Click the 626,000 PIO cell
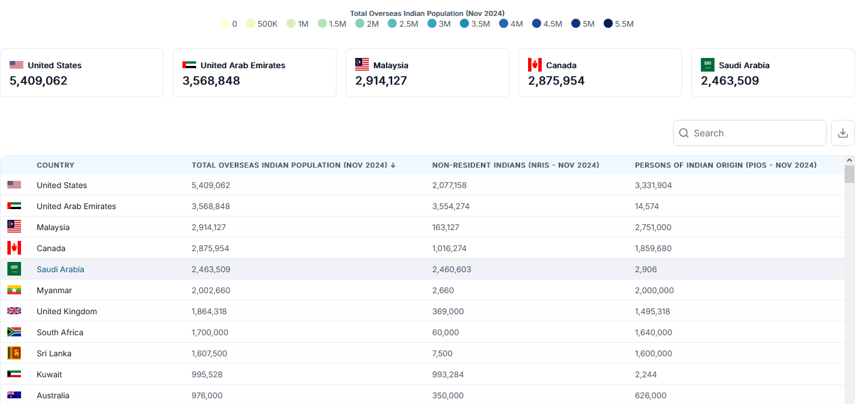Image resolution: width=868 pixels, height=404 pixels. [651, 395]
